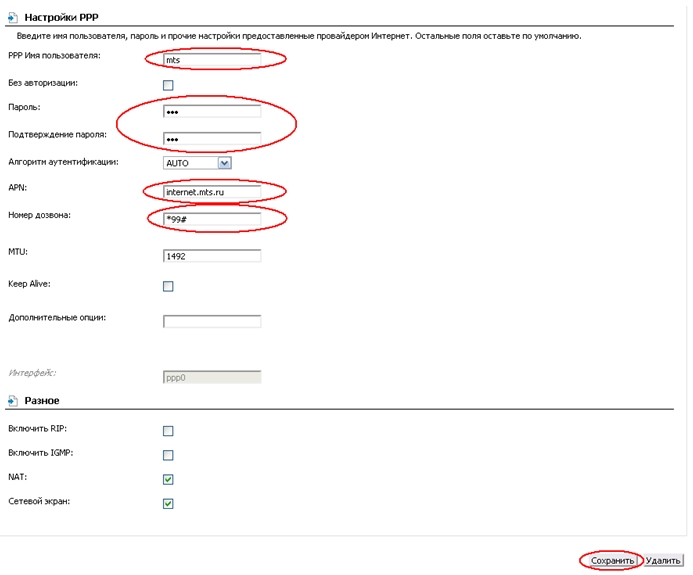Viewport: 693px width, 575px height.
Task: Select the APN field with internet.mts.ru
Action: click(211, 191)
